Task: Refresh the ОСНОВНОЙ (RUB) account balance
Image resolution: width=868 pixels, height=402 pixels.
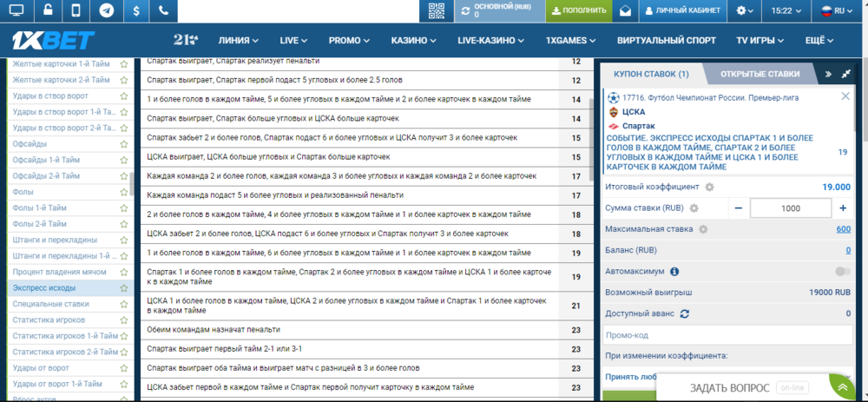Action: click(x=465, y=10)
